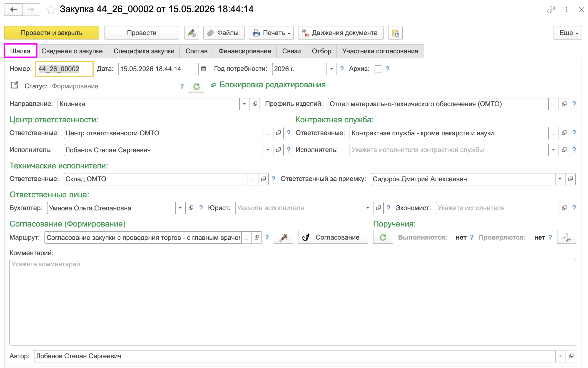The height and width of the screenshot is (368, 588).
Task: Expand Бухгалтер dropdown list
Action: pos(180,208)
